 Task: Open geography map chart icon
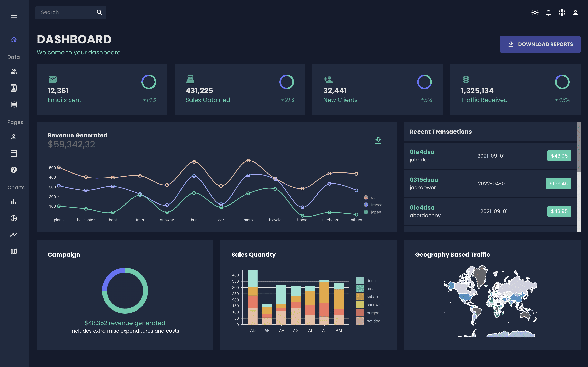[x=14, y=251]
